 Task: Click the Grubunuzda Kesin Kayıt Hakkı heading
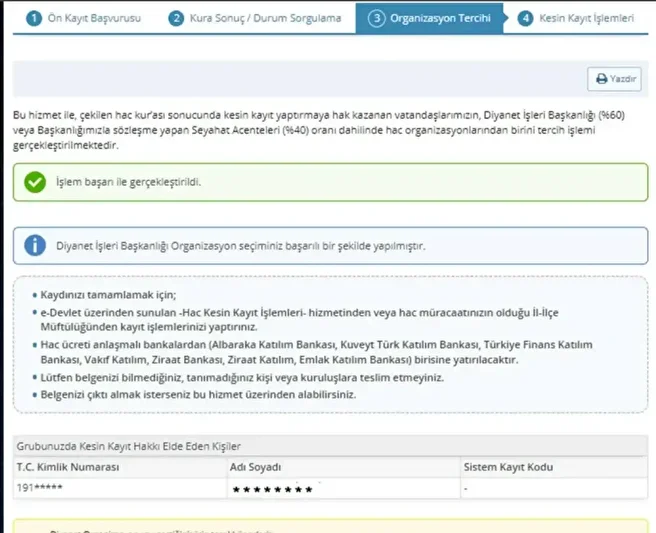[128, 445]
